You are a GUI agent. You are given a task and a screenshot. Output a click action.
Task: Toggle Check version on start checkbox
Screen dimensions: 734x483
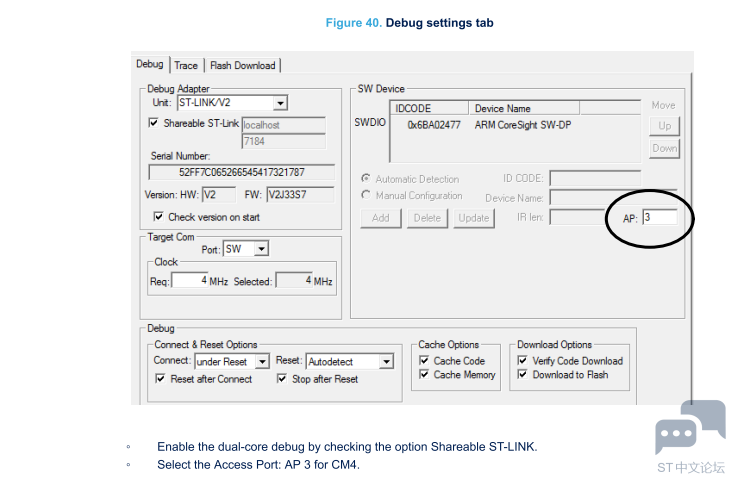(x=159, y=217)
